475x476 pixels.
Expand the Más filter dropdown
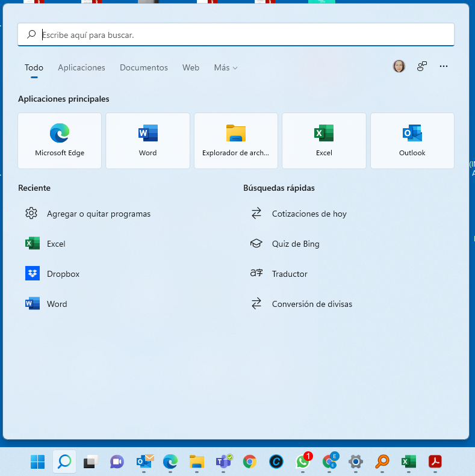226,67
